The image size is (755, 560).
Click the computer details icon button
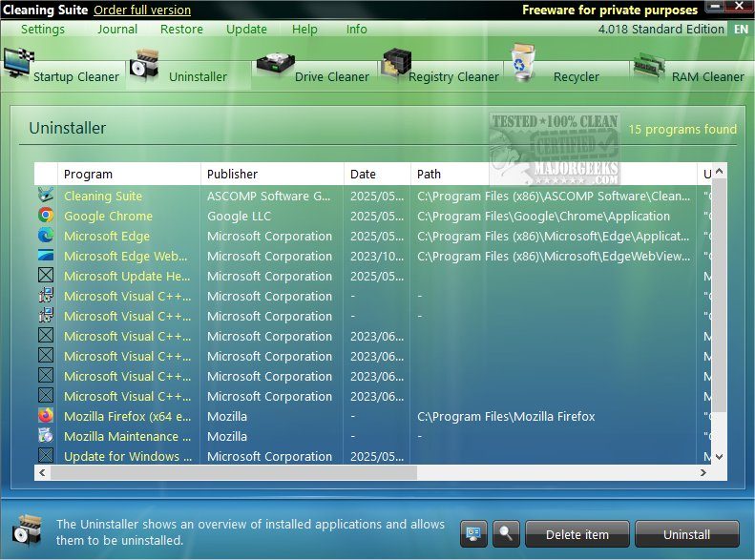click(473, 533)
